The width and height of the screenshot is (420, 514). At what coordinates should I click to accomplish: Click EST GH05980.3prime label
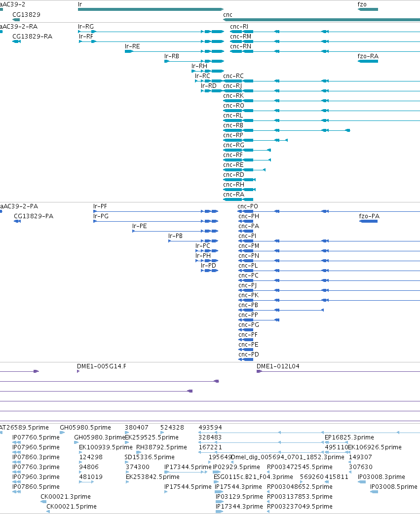pos(100,437)
